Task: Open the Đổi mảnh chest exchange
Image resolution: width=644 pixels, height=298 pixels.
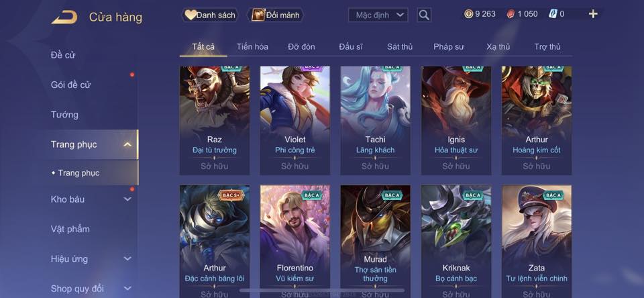Action: 276,15
